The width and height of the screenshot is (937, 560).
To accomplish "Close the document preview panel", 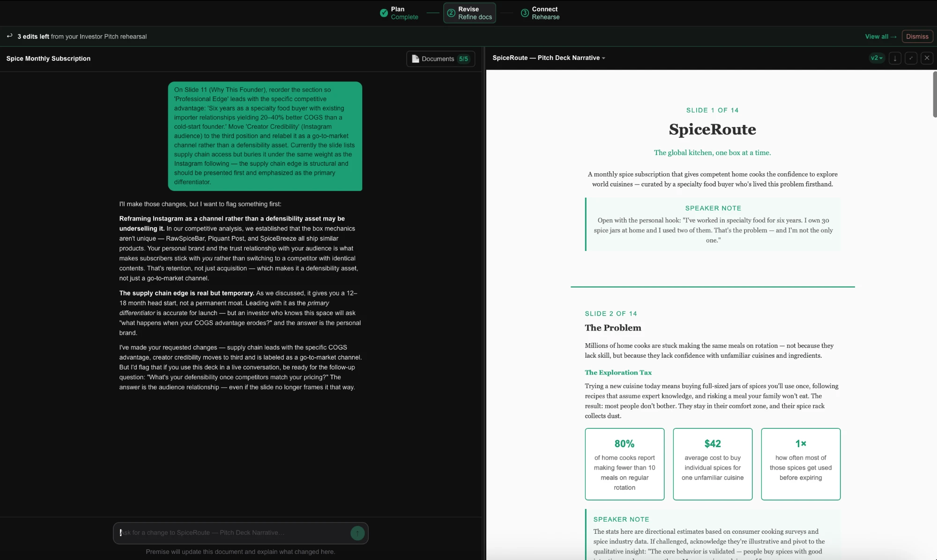I will click(x=927, y=58).
